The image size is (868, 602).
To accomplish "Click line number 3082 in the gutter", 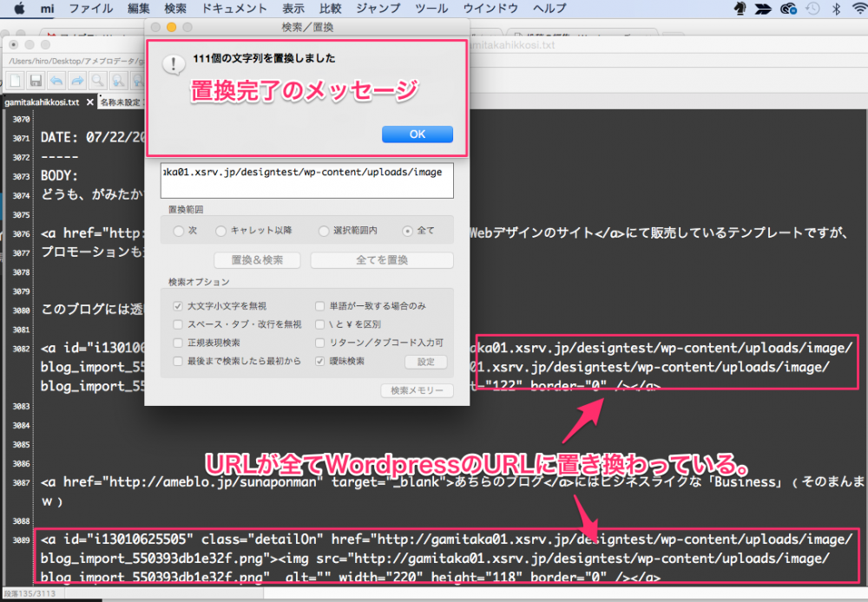I will (x=21, y=349).
